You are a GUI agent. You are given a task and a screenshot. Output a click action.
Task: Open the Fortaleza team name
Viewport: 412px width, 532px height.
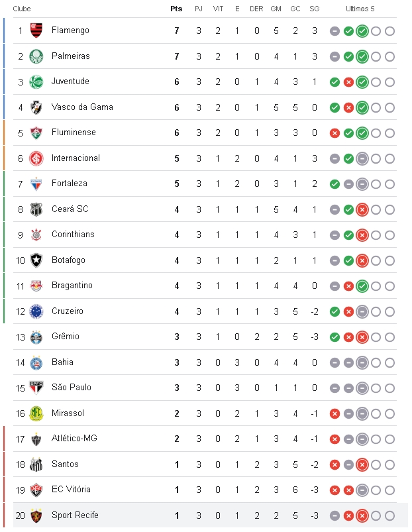pos(70,184)
